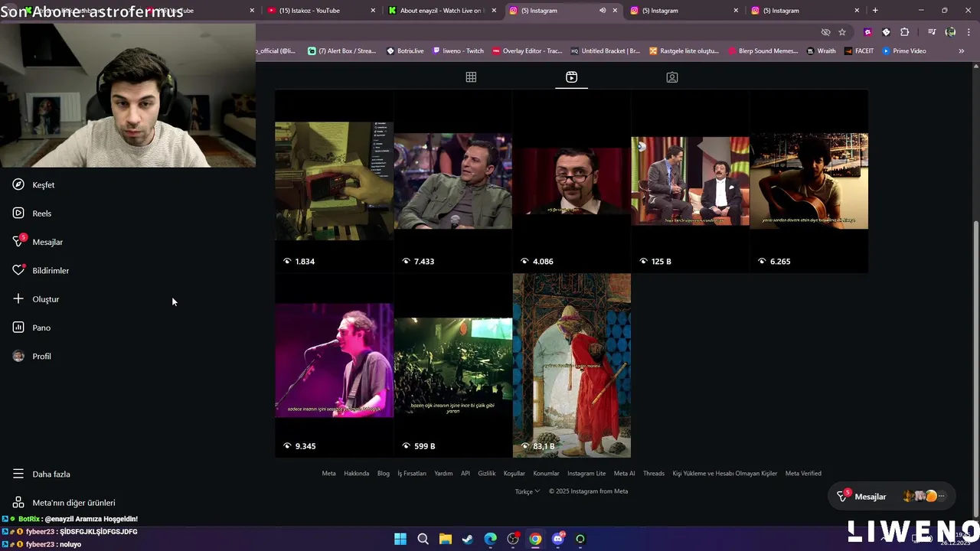Open the Windows Start menu
This screenshot has width=980, height=551.
tap(400, 539)
